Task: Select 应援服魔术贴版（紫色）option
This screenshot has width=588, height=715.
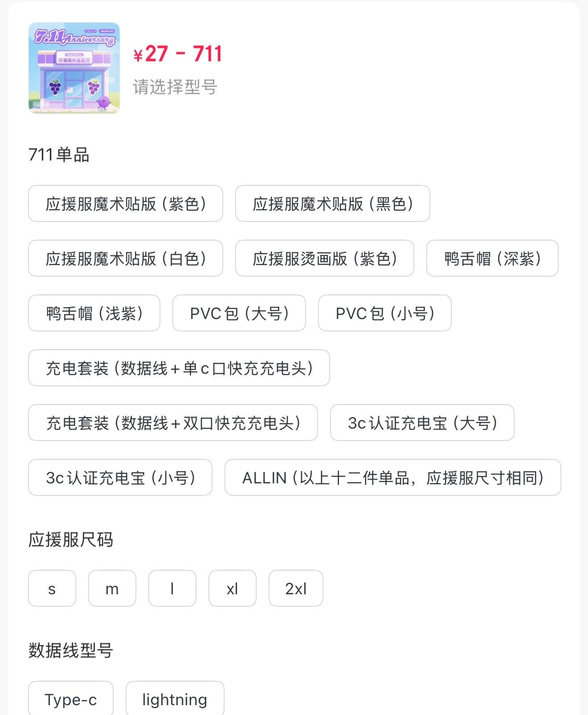Action: click(126, 204)
